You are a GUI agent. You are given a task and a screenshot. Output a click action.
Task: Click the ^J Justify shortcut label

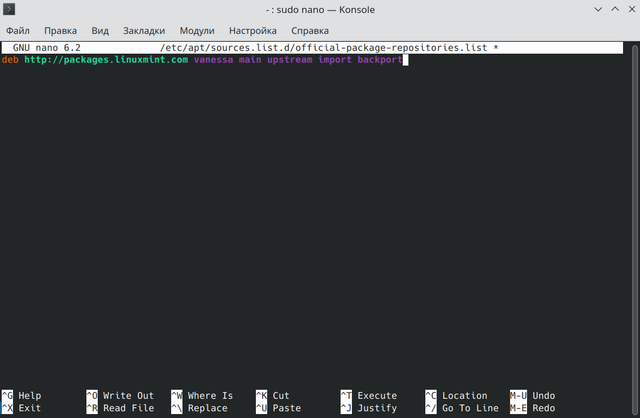click(x=369, y=408)
